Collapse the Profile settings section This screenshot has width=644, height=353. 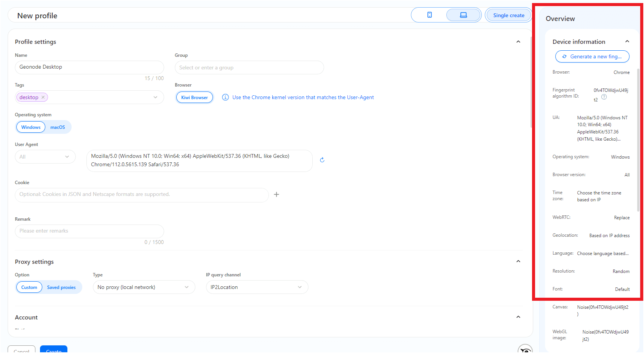tap(518, 42)
